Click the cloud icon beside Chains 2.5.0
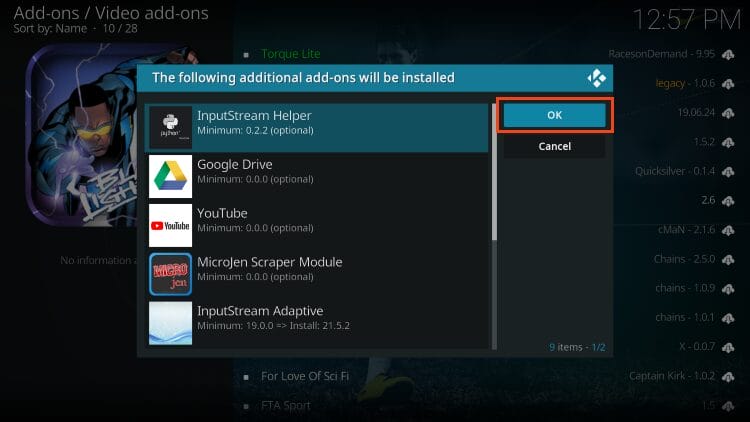The width and height of the screenshot is (750, 422). [x=728, y=260]
